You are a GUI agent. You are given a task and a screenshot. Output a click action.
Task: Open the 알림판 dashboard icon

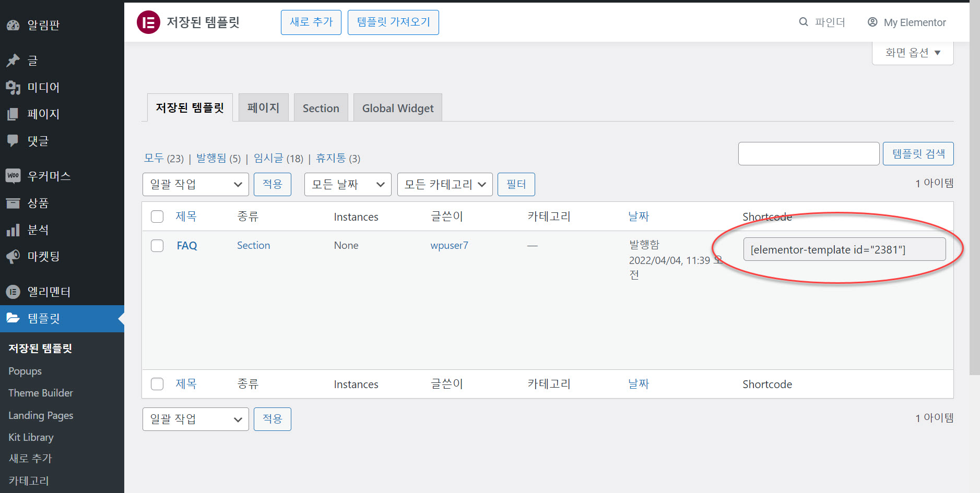pos(13,25)
